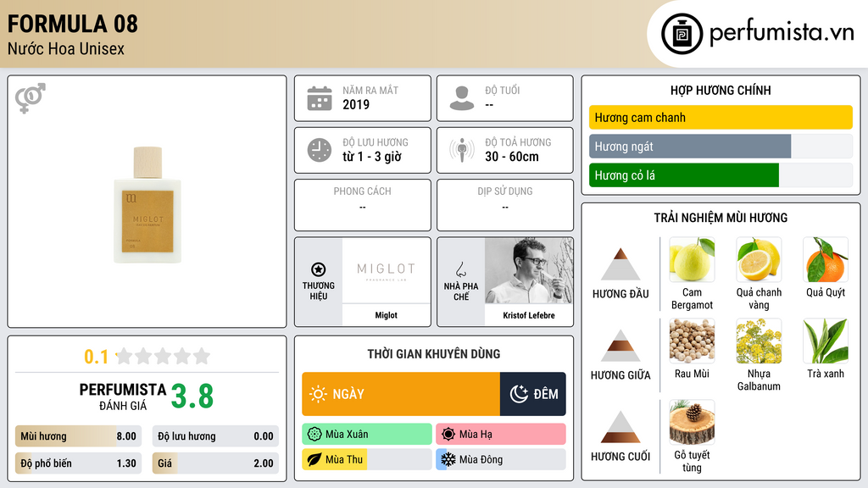Click the snowflake icon for Mùa Đông
This screenshot has height=488, width=868.
point(448,460)
